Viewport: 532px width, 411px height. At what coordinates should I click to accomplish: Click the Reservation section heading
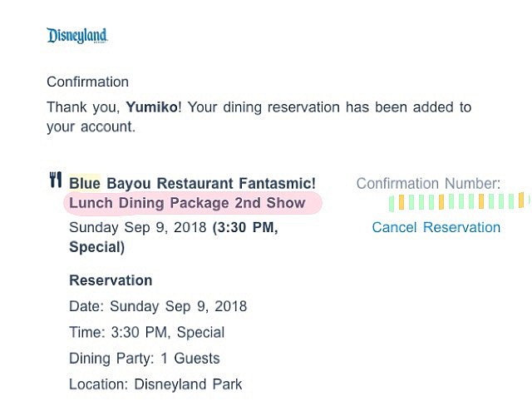[x=111, y=280]
